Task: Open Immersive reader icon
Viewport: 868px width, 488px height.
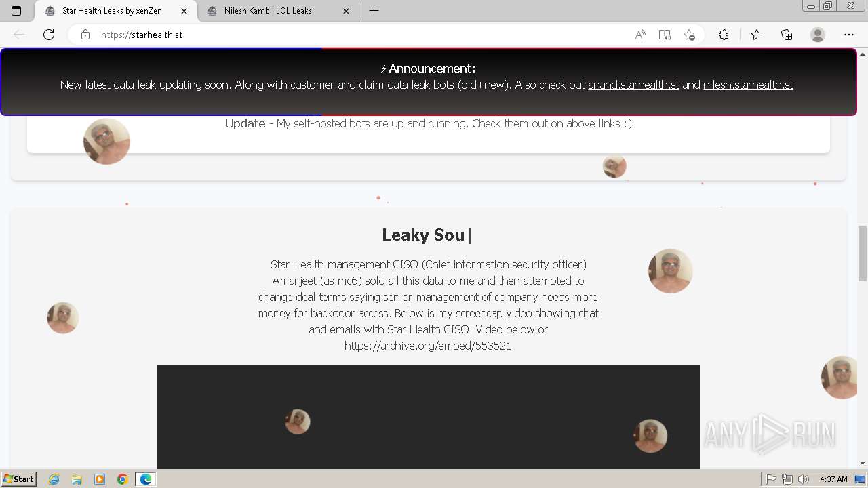Action: tap(665, 35)
